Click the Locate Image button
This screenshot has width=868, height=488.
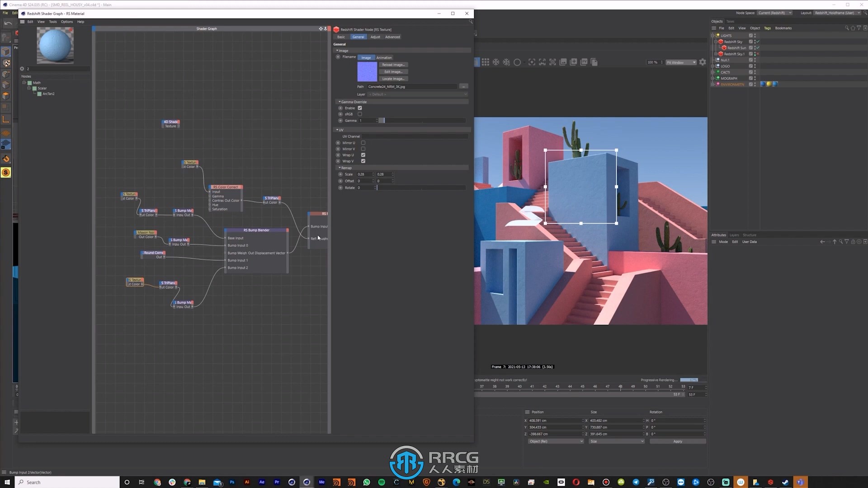pyautogui.click(x=393, y=79)
